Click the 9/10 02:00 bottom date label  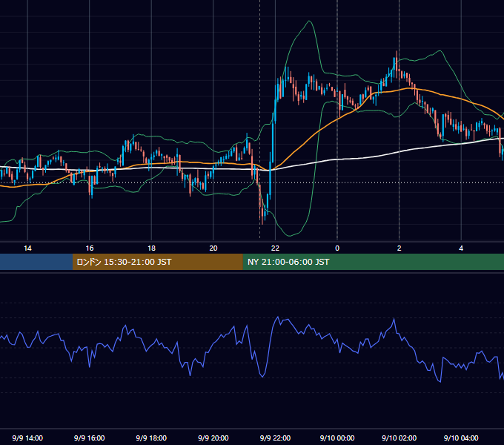click(399, 438)
